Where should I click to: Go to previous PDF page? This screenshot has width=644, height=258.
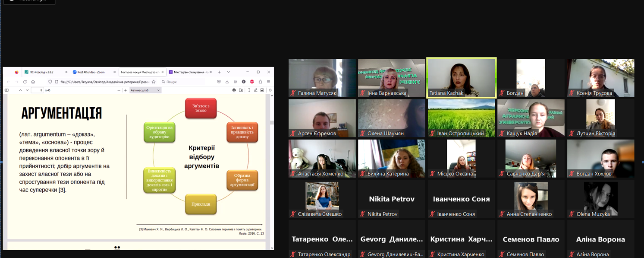coord(20,90)
